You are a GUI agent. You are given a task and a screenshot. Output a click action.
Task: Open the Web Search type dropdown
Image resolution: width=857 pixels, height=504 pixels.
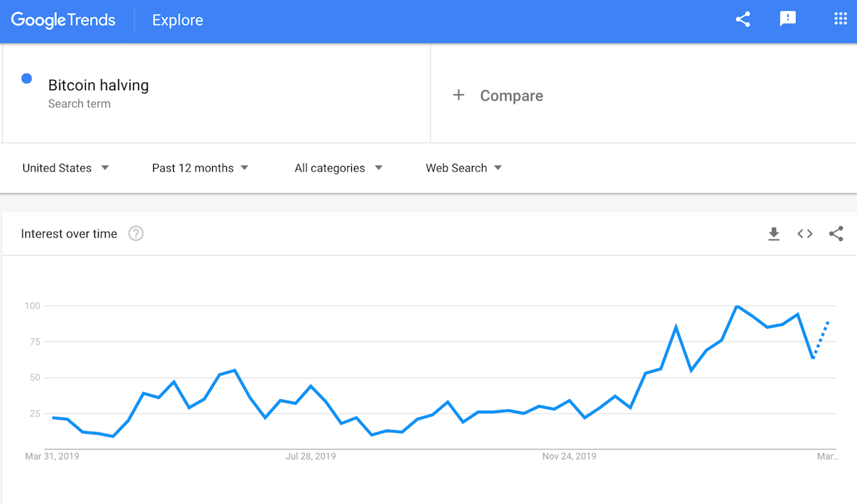[x=464, y=168]
